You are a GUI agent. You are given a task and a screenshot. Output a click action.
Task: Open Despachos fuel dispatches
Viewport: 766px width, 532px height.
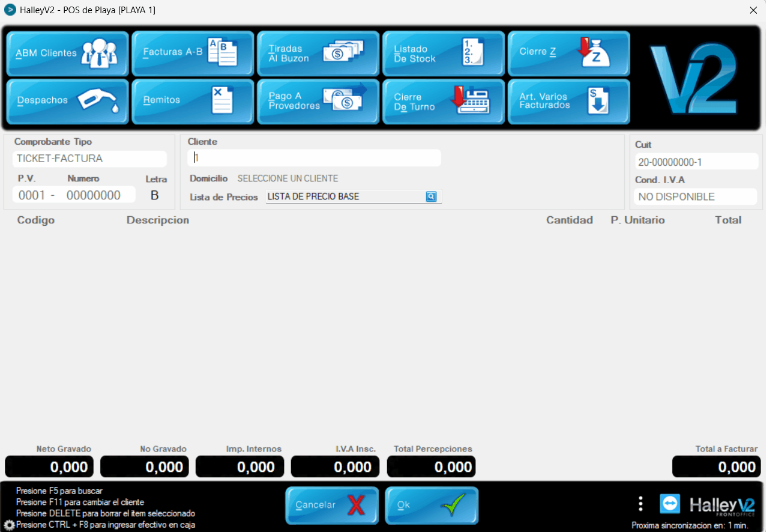[x=68, y=101]
